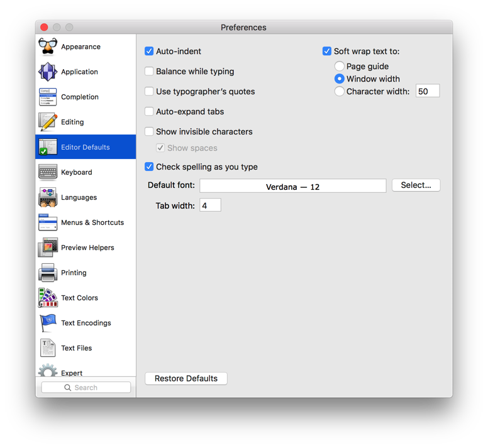Click the Text Colors swatch-fan icon
Viewport: 488px width, 448px height.
(x=48, y=298)
